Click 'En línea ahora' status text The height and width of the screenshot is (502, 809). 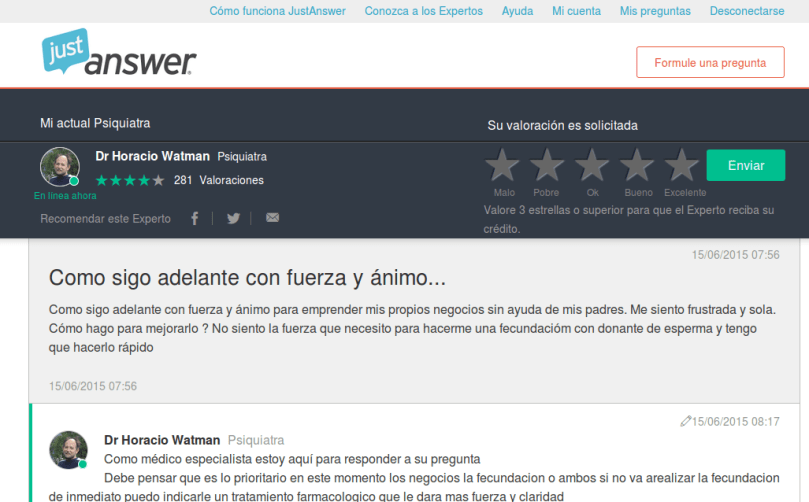click(x=65, y=196)
